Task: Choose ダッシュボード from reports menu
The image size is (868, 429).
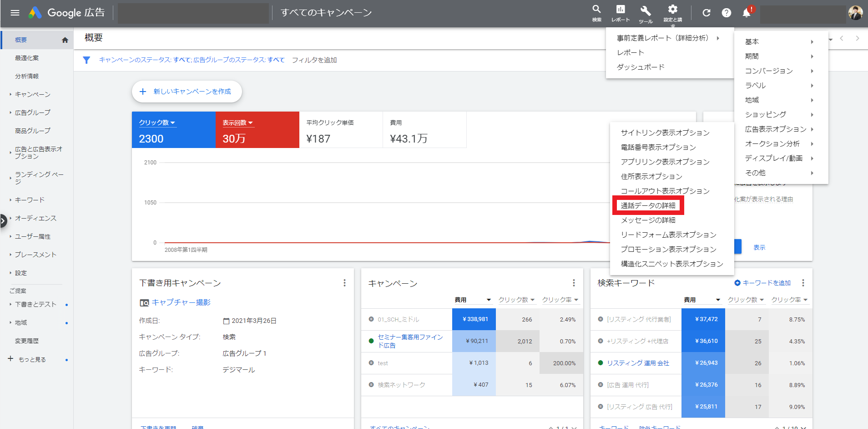Action: 641,67
